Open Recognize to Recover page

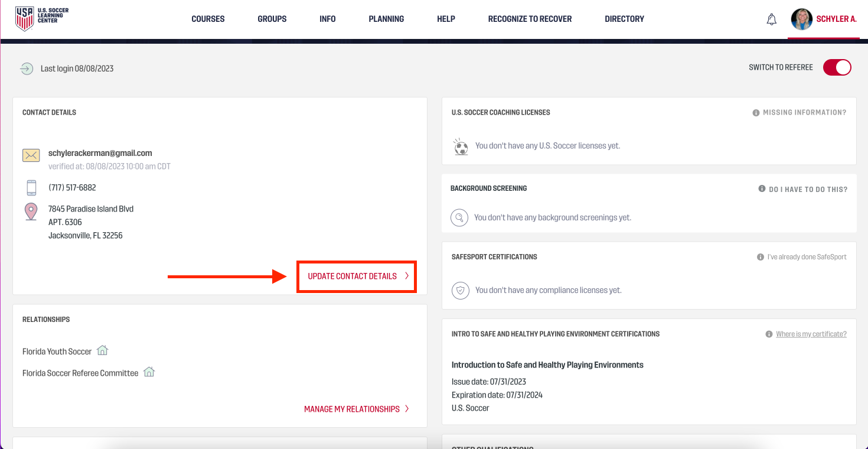(x=530, y=19)
